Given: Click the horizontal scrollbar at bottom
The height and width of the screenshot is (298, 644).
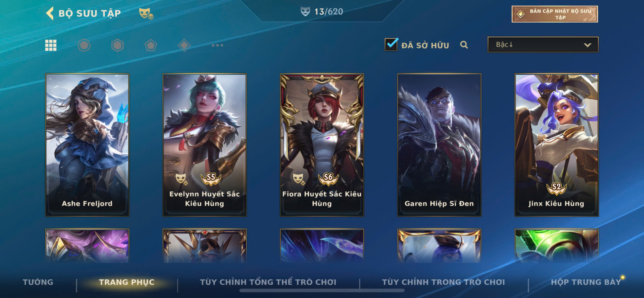Looking at the screenshot, I should (x=322, y=291).
